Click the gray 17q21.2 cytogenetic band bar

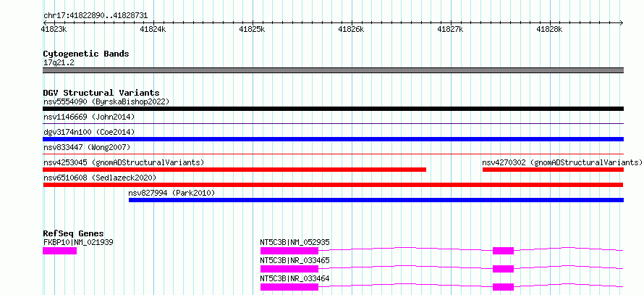click(x=333, y=70)
